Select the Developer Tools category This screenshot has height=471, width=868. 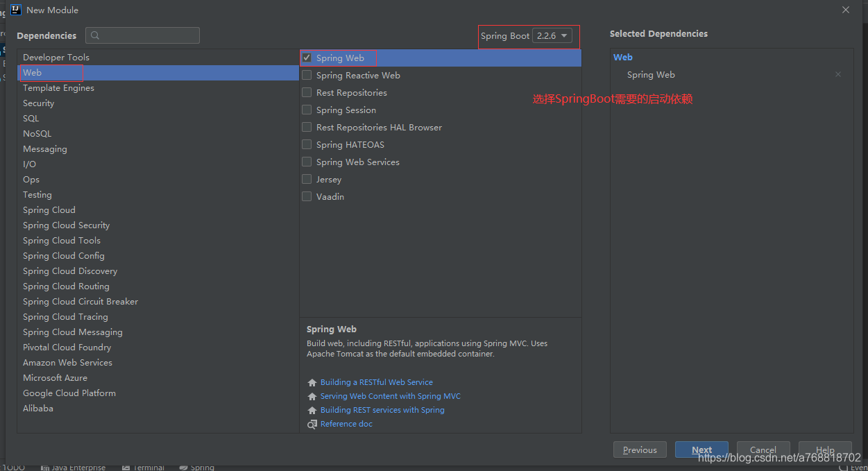point(158,58)
